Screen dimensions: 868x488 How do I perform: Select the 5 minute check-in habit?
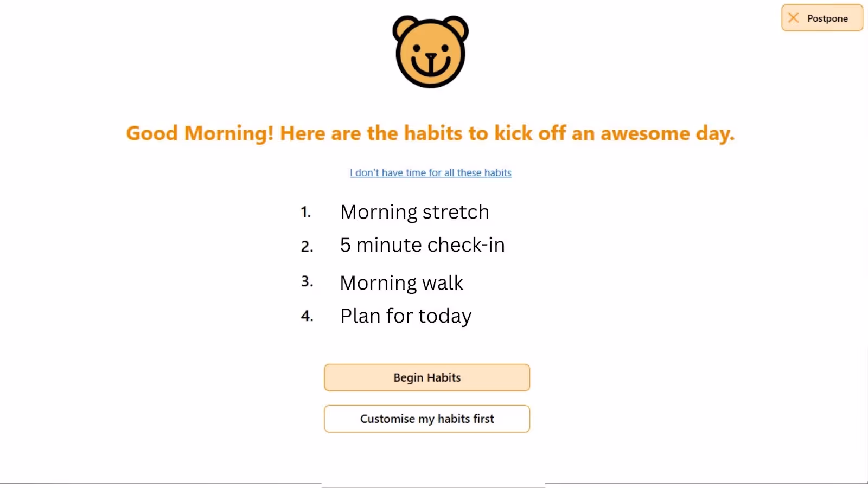pyautogui.click(x=423, y=245)
